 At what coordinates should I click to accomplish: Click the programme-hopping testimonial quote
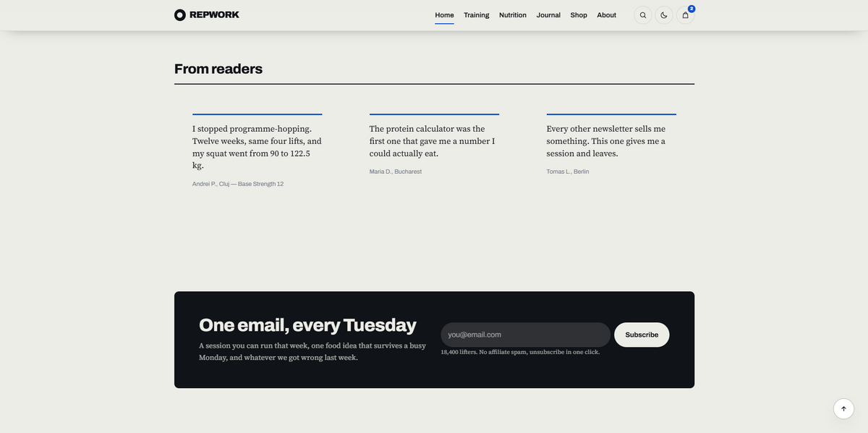pos(257,147)
